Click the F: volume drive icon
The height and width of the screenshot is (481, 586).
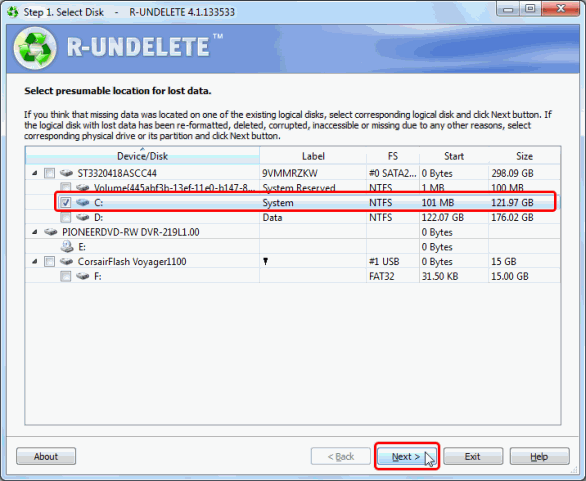pos(82,276)
